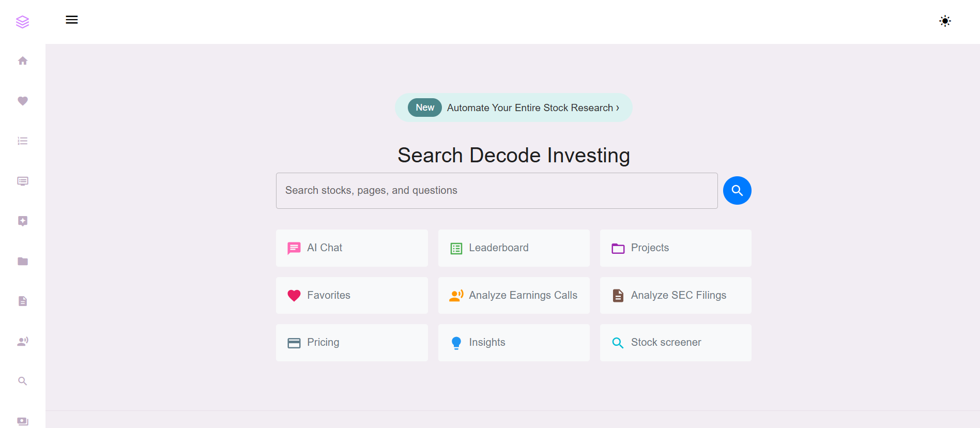Select the Analyze SEC Filings card
980x428 pixels.
point(676,295)
